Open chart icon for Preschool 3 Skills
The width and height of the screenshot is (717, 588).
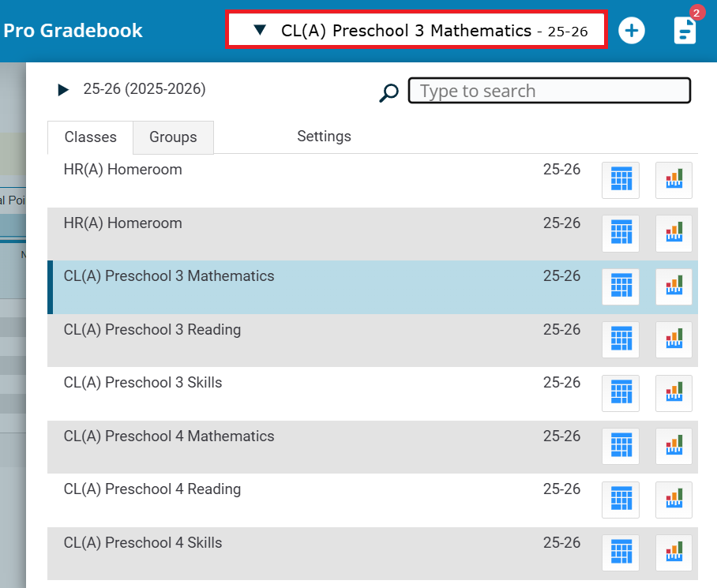click(674, 393)
